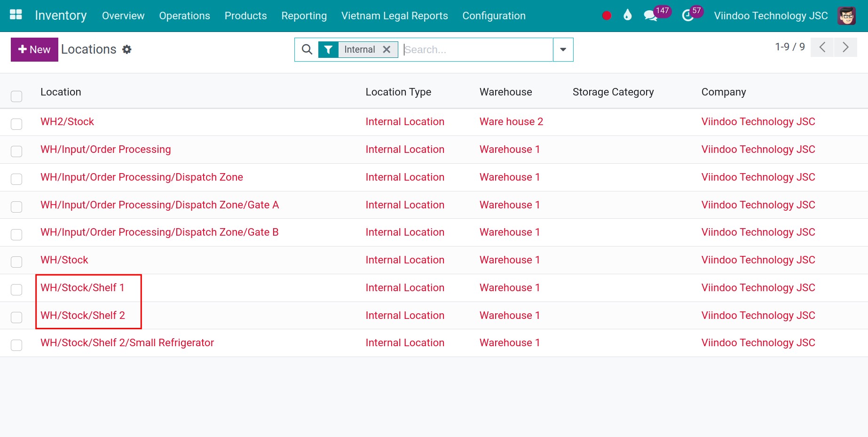Select checkbox for Dispatch Zone/Gate B row

coord(16,234)
